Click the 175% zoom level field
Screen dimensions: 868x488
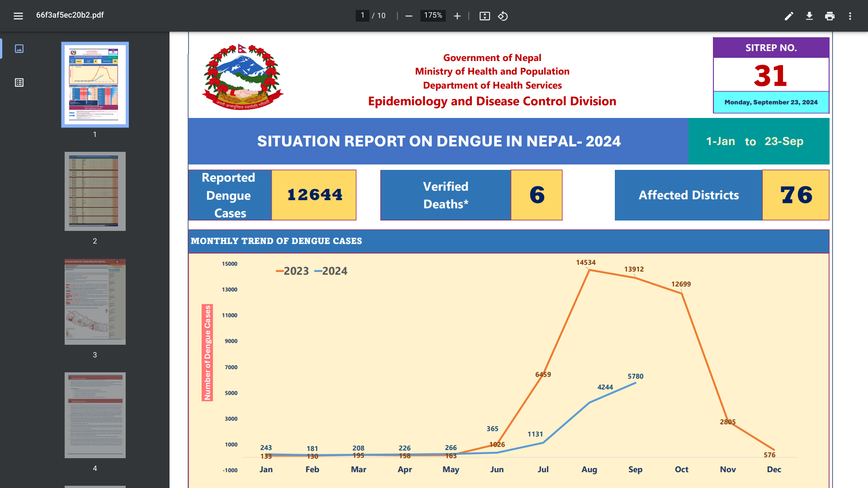coord(433,15)
